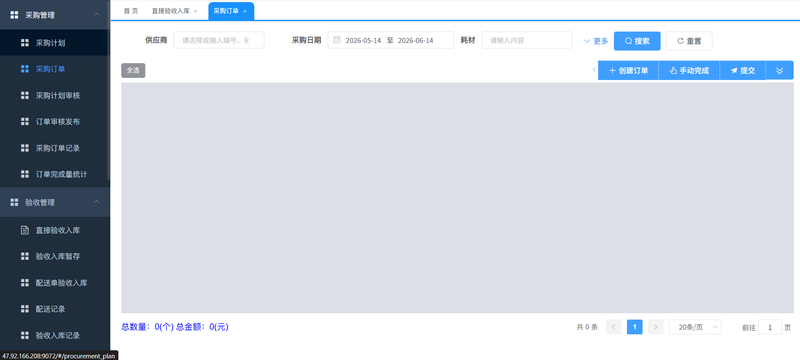Click the icon beside 采购计划审核
This screenshot has width=800, height=360.
[24, 95]
